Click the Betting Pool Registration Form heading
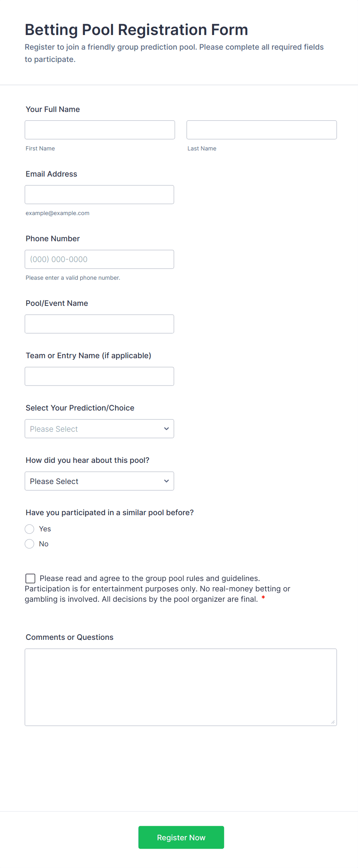Screen dimensions: 358x868 pos(136,30)
